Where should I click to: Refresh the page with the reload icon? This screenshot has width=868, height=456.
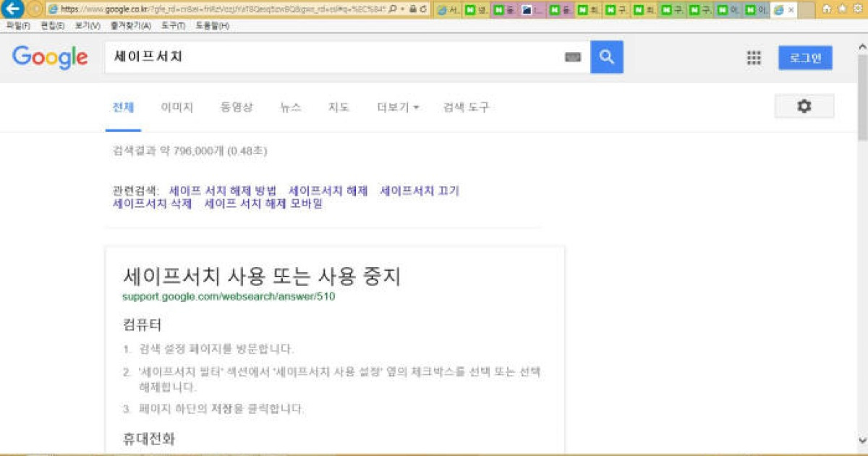click(x=422, y=9)
